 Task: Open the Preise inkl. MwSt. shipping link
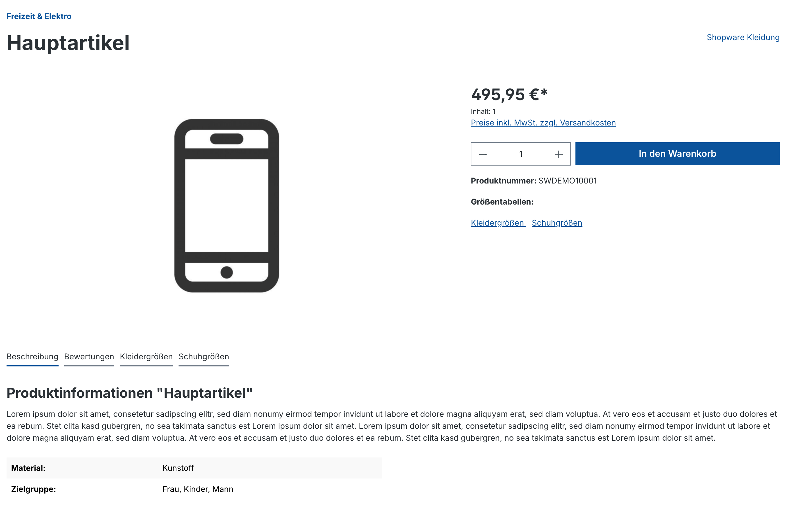pyautogui.click(x=543, y=123)
